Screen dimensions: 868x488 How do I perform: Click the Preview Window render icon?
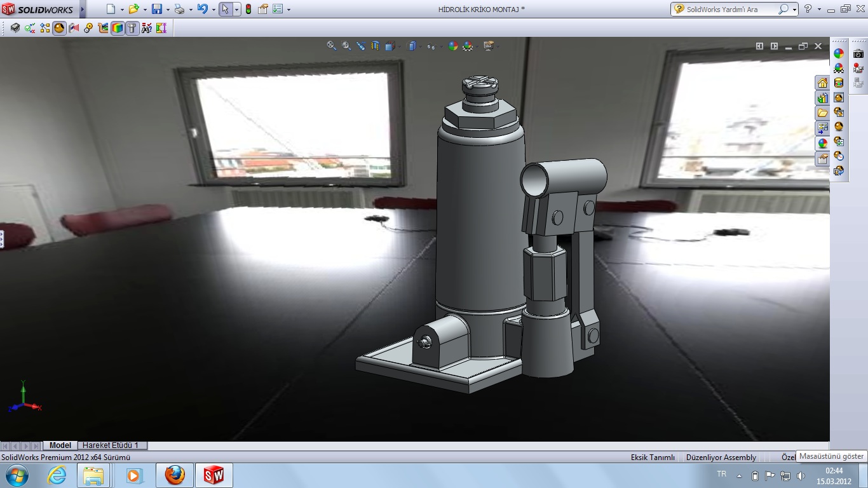pyautogui.click(x=839, y=112)
